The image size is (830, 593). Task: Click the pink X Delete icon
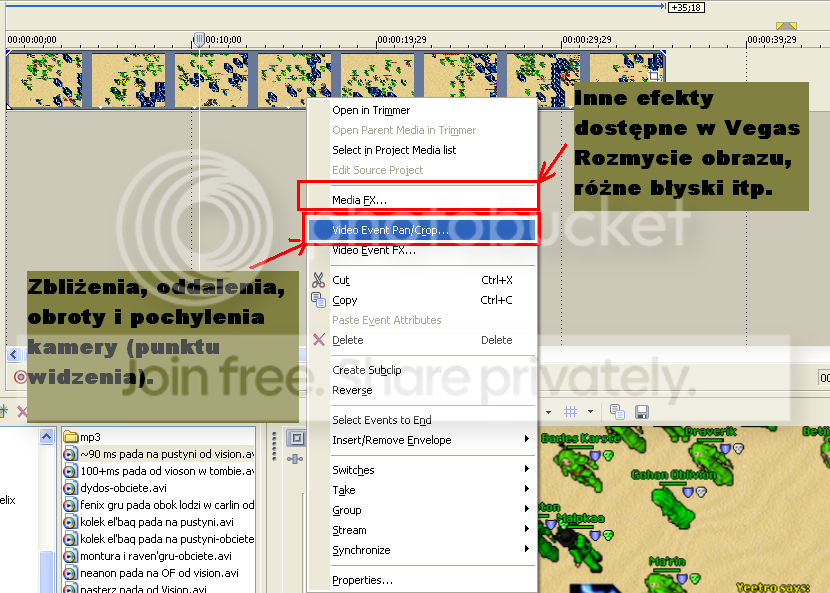[x=319, y=339]
